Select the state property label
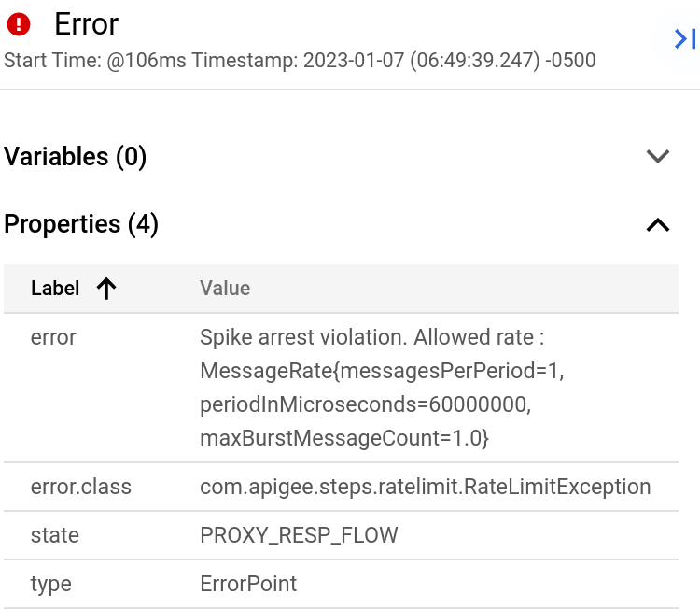The height and width of the screenshot is (609, 700). (x=55, y=535)
